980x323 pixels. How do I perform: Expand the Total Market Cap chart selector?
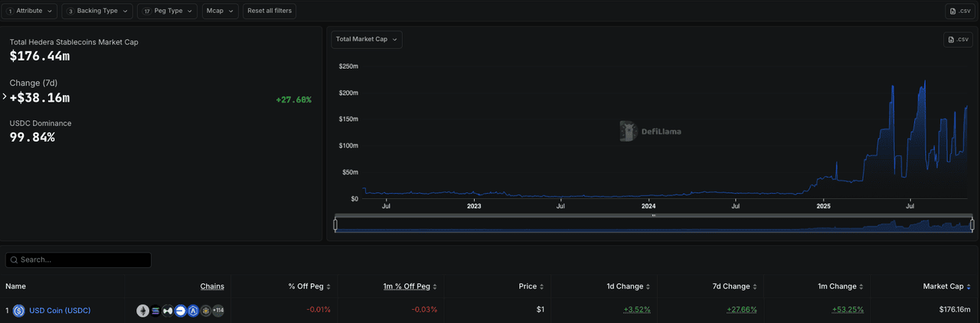point(367,39)
